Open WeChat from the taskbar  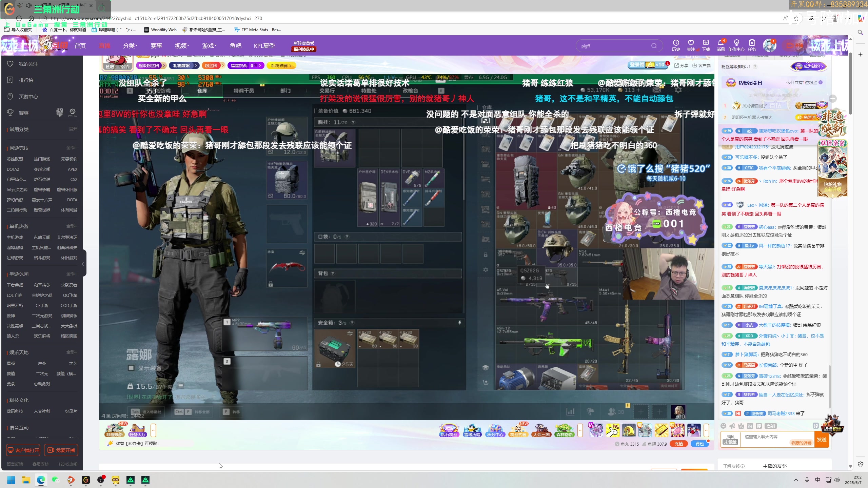pyautogui.click(x=56, y=480)
